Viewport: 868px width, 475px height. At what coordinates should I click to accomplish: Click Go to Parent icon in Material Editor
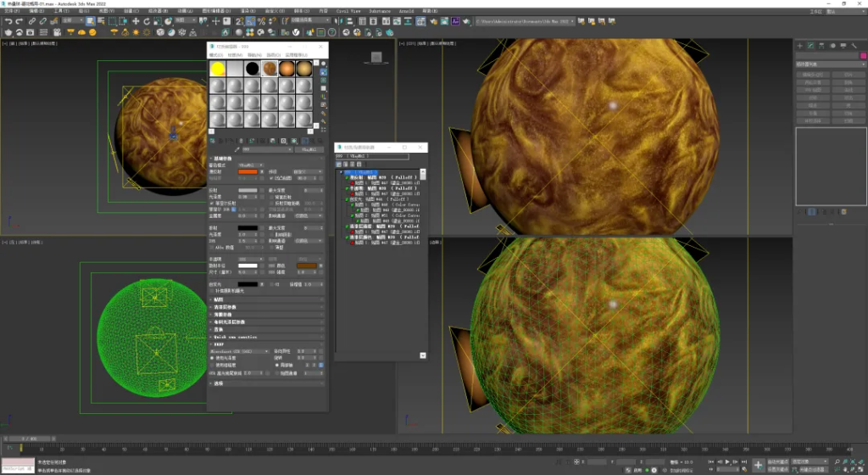point(312,141)
